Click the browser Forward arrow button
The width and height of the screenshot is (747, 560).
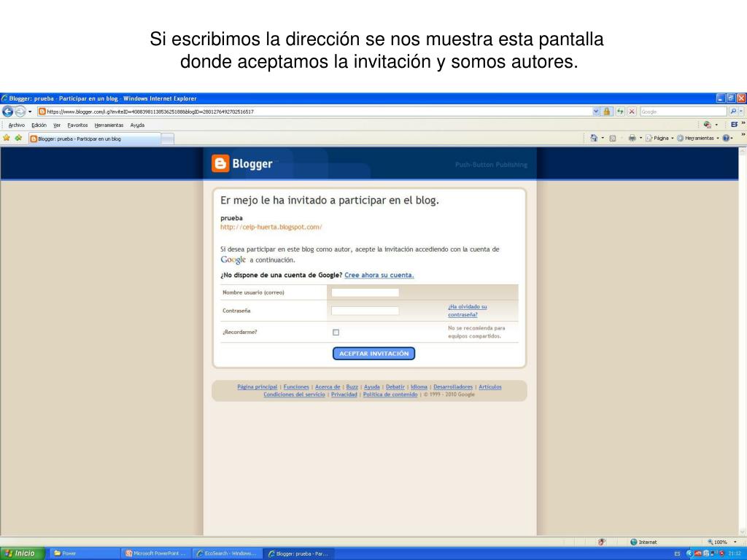pyautogui.click(x=20, y=112)
